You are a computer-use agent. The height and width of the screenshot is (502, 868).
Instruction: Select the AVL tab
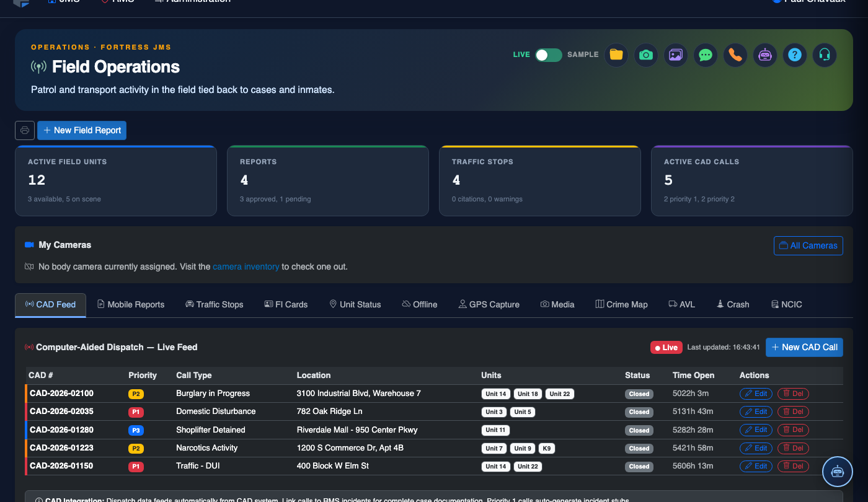(682, 304)
